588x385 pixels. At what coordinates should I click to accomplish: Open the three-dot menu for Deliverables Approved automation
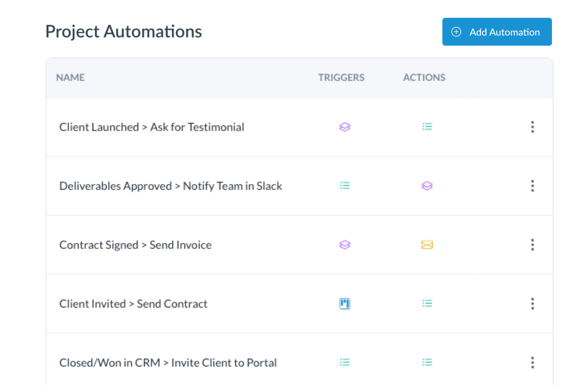coord(532,186)
